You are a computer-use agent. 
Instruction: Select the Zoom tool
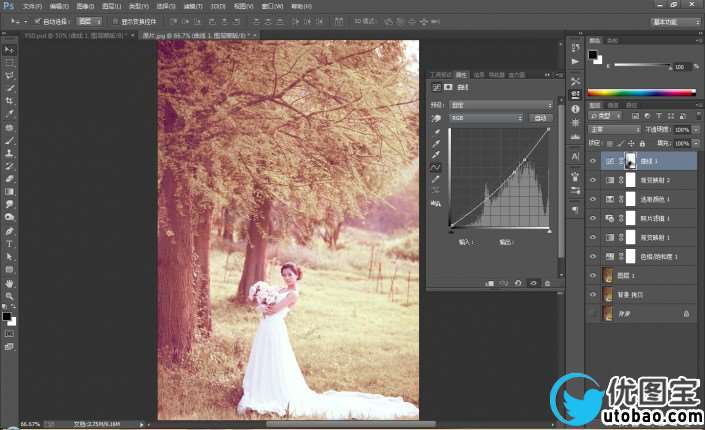[x=9, y=296]
